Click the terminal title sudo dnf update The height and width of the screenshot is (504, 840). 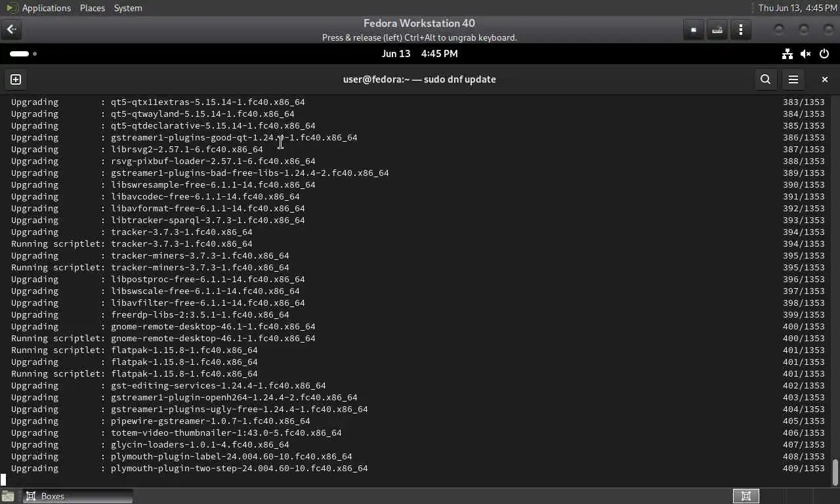(x=419, y=79)
